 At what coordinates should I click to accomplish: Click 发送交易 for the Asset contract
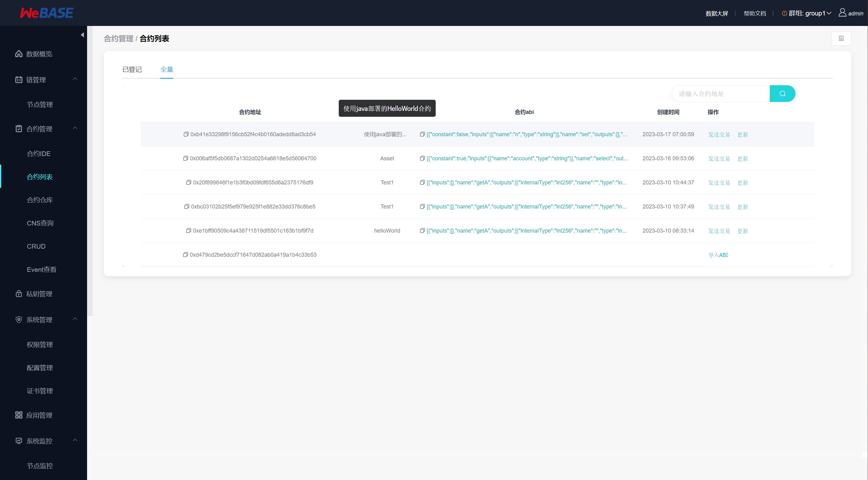(x=719, y=158)
